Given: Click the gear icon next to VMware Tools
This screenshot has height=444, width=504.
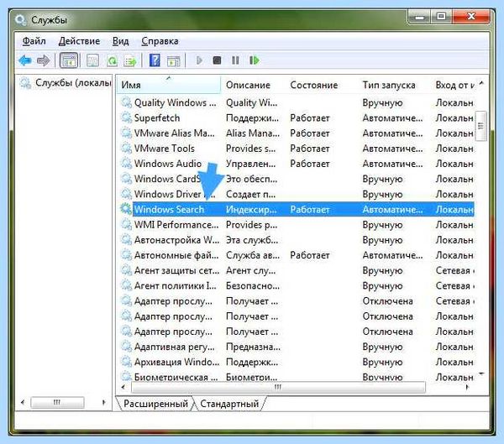Looking at the screenshot, I should point(126,148).
